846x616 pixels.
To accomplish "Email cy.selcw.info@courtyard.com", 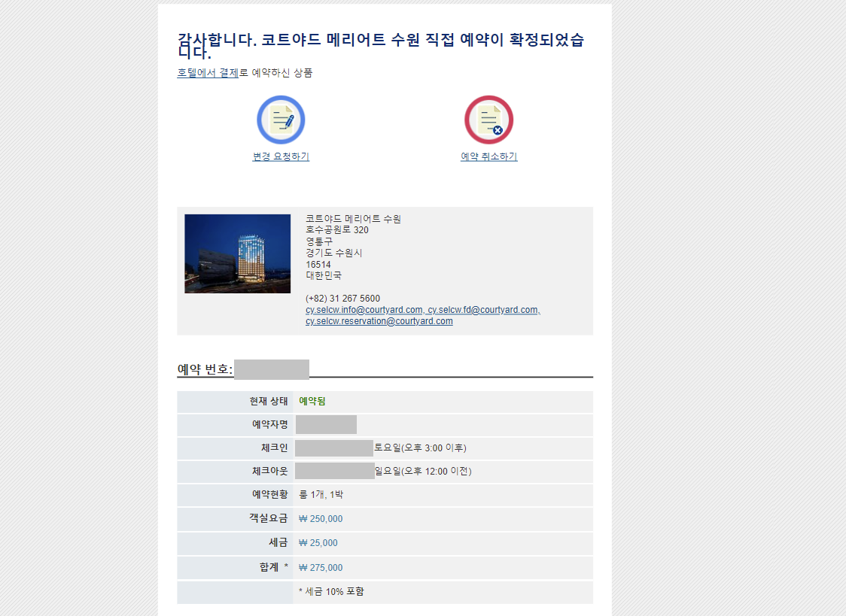I will (x=364, y=310).
